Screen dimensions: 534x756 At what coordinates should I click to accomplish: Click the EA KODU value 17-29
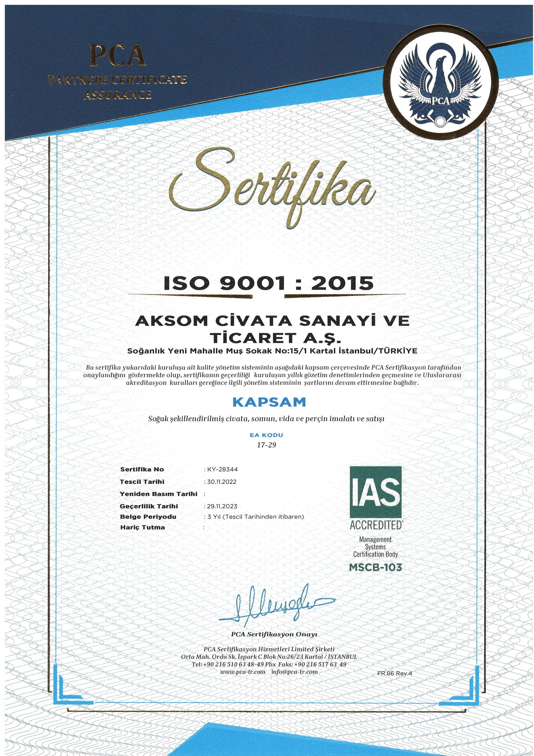[x=267, y=445]
